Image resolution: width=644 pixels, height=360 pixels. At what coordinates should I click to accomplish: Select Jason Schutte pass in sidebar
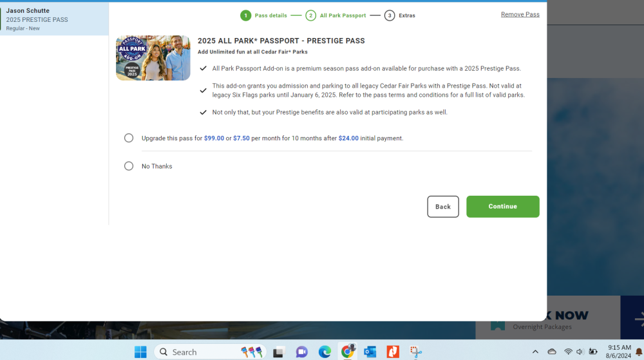54,19
